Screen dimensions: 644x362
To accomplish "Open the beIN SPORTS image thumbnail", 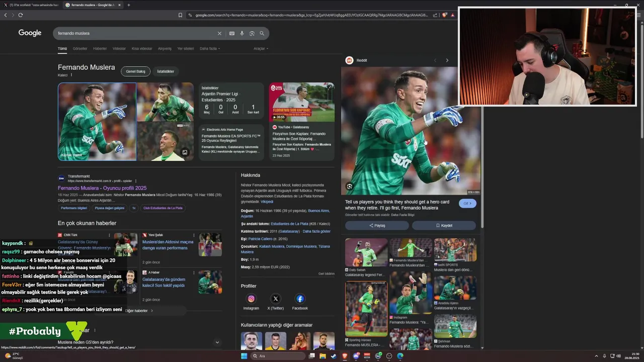I will (455, 249).
